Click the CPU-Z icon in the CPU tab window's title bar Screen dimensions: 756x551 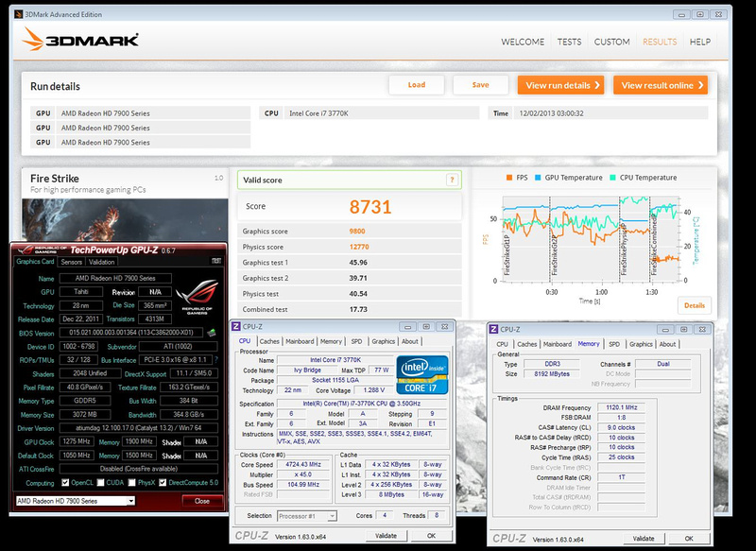(235, 326)
